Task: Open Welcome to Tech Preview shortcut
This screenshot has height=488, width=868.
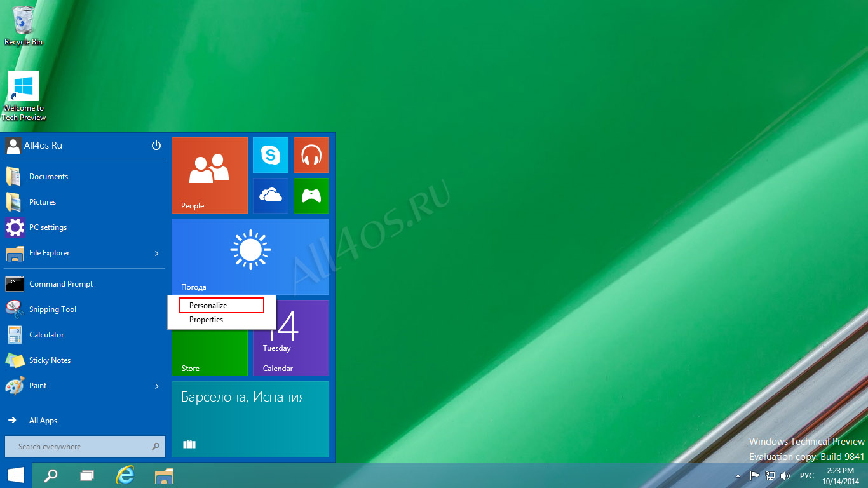Action: click(x=24, y=95)
